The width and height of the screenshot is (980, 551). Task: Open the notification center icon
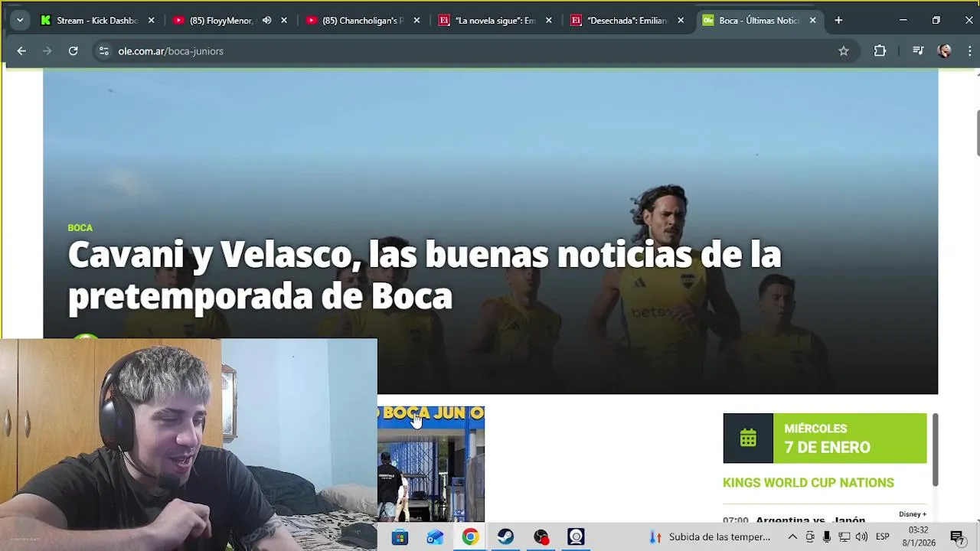tap(957, 537)
